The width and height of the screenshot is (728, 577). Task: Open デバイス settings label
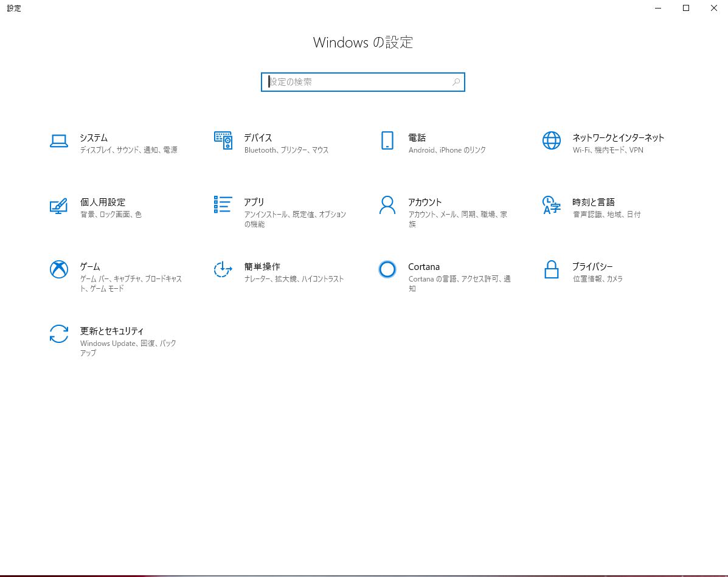pyautogui.click(x=258, y=138)
